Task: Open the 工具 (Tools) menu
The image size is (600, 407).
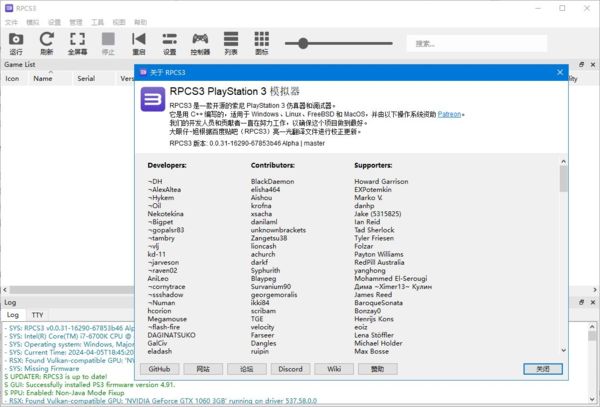Action: [x=97, y=21]
